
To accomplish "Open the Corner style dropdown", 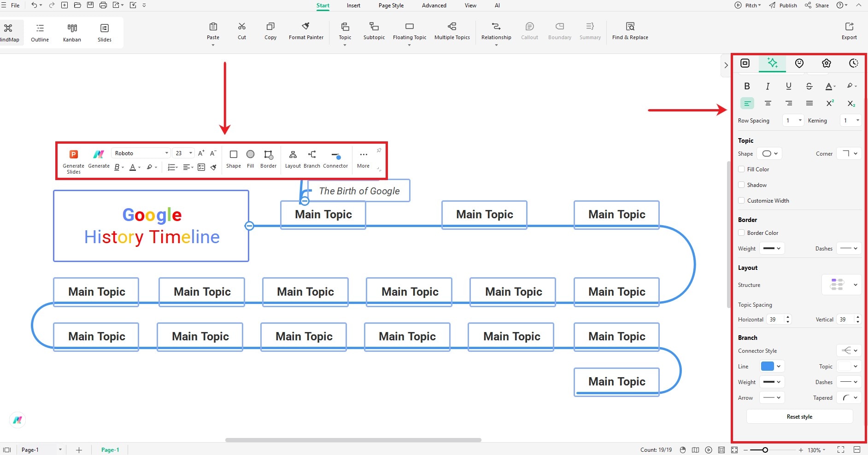I will coord(849,153).
